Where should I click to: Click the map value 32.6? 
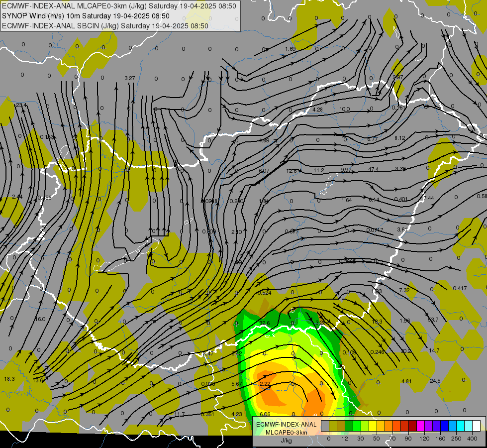(264, 323)
